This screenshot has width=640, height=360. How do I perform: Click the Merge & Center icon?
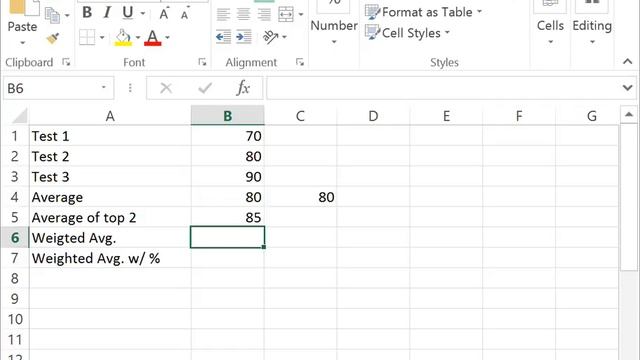pos(286,14)
